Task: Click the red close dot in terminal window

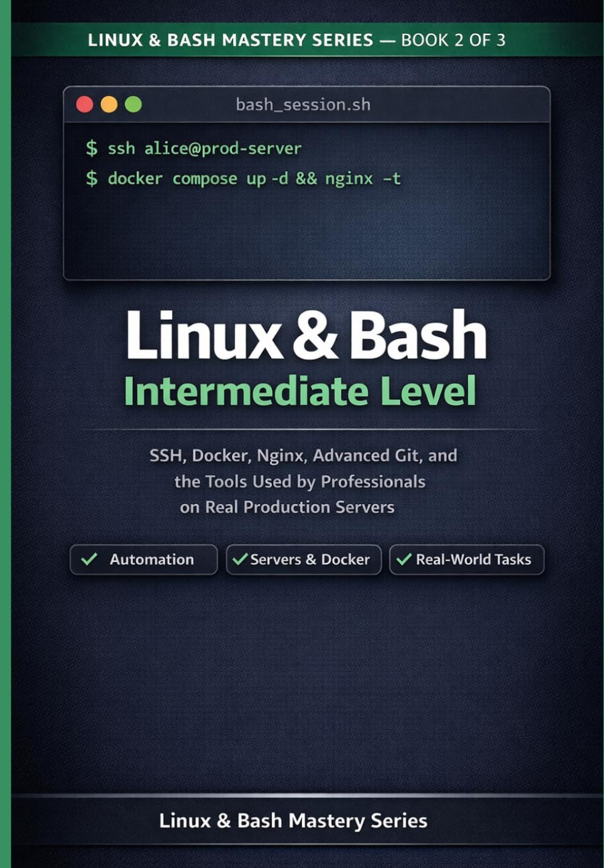Action: pos(85,105)
